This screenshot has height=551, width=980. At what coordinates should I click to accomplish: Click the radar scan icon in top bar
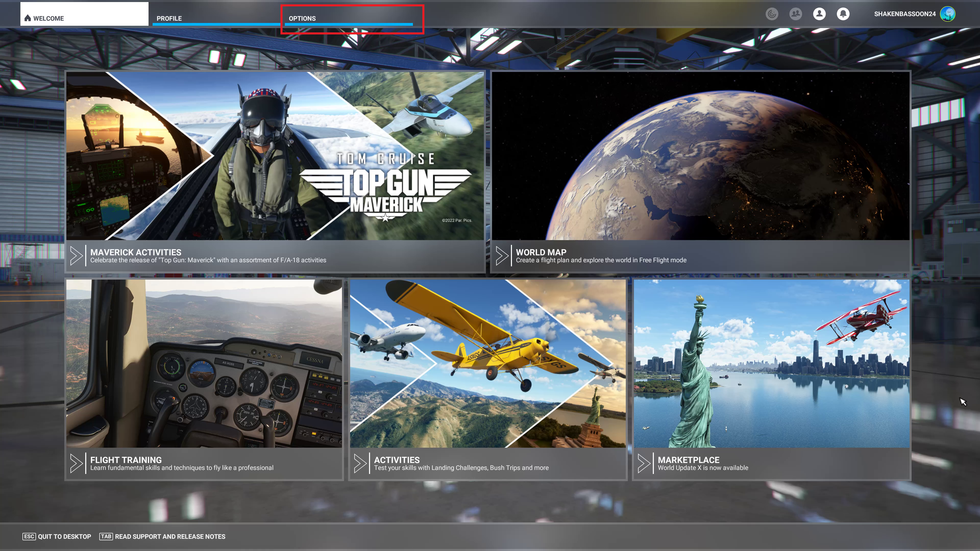click(x=771, y=14)
